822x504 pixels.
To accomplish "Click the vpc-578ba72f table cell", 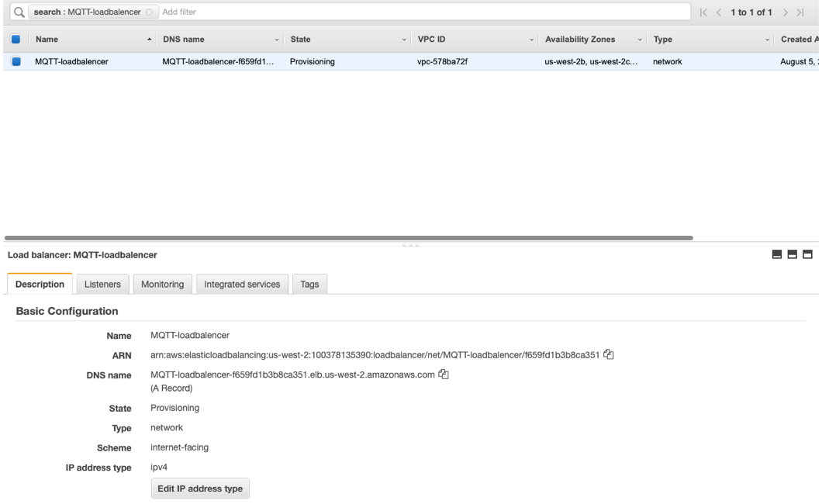I will click(443, 61).
